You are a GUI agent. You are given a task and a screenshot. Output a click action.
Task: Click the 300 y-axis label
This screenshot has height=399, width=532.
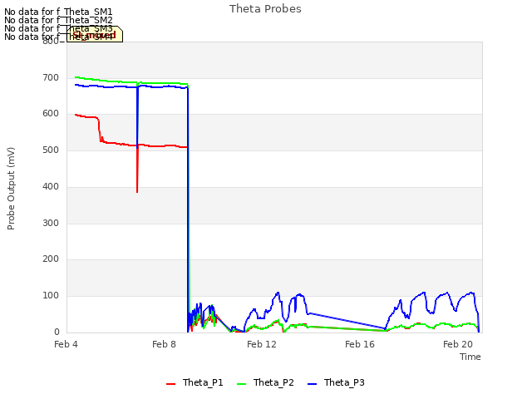pyautogui.click(x=51, y=224)
